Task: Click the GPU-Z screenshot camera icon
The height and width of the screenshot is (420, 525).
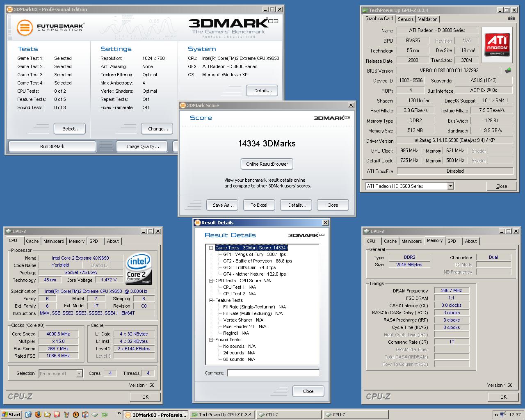Action: click(511, 18)
